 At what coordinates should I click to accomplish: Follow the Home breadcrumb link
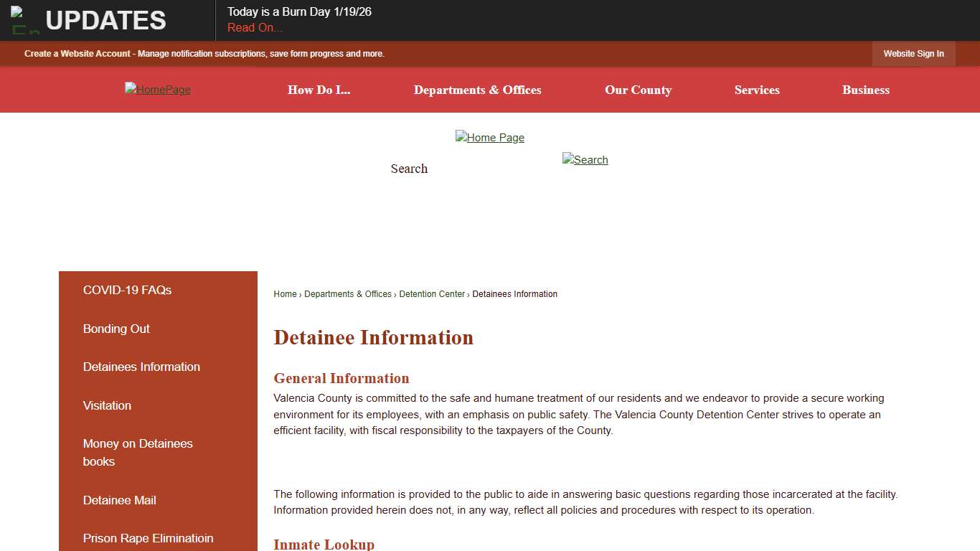coord(284,293)
